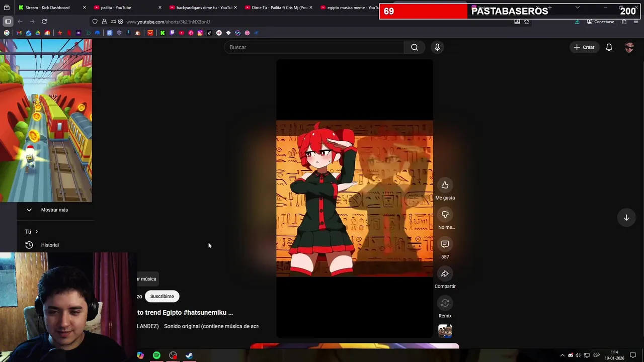Viewport: 644px width, 362px height.
Task: Bookmark this page with the star
Action: [x=526, y=22]
